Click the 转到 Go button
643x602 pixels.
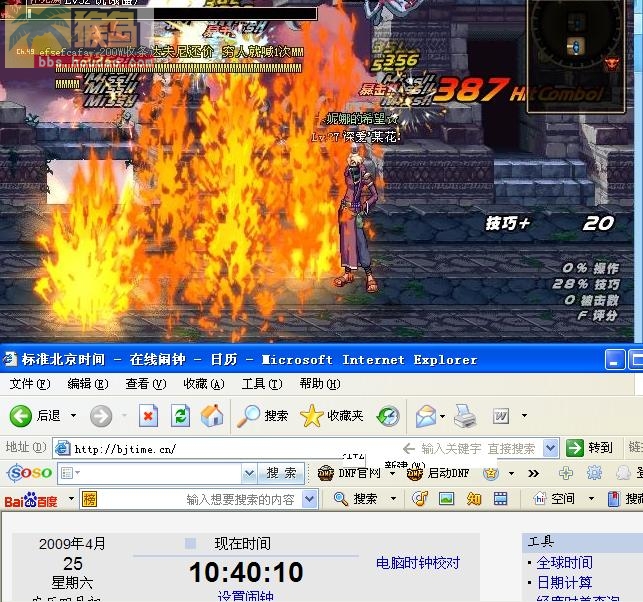click(590, 448)
